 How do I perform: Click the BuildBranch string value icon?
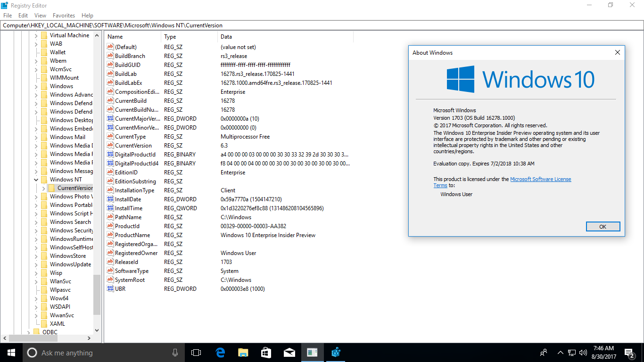point(110,56)
